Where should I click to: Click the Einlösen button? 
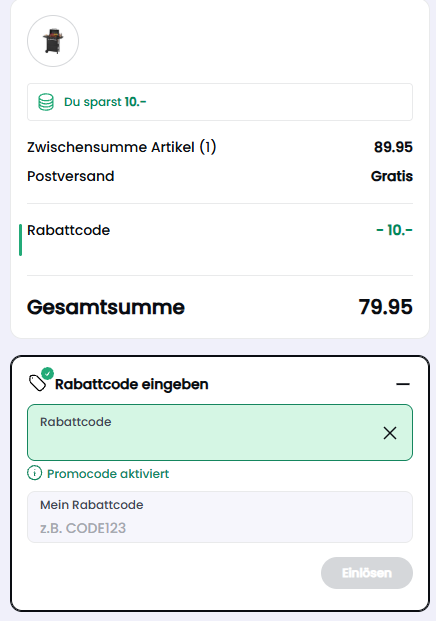(x=367, y=573)
